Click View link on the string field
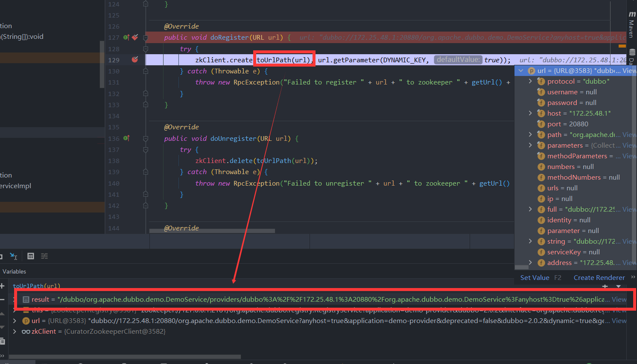This screenshot has width=637, height=364. pos(629,241)
